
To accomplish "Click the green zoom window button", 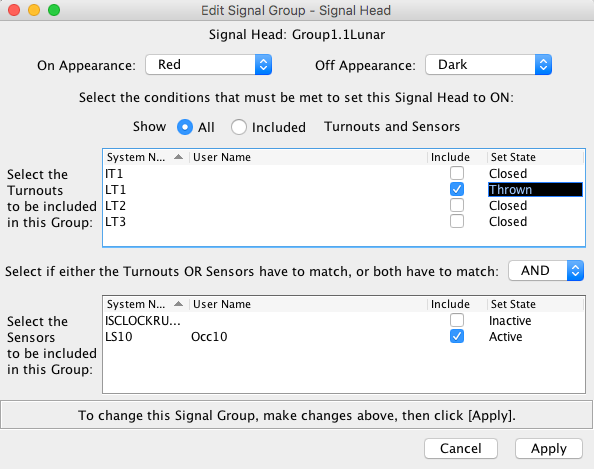I will coord(54,10).
